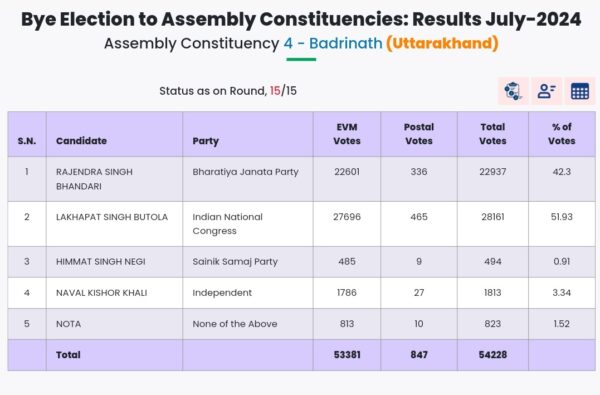
Task: Select candidate Rajendra Singh Bhandari
Action: pyautogui.click(x=94, y=179)
